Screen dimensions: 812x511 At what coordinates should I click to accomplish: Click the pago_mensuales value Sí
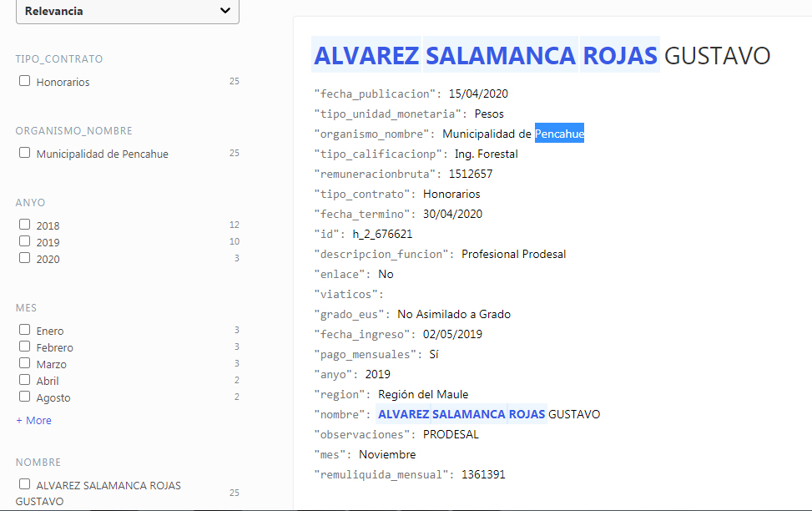434,355
